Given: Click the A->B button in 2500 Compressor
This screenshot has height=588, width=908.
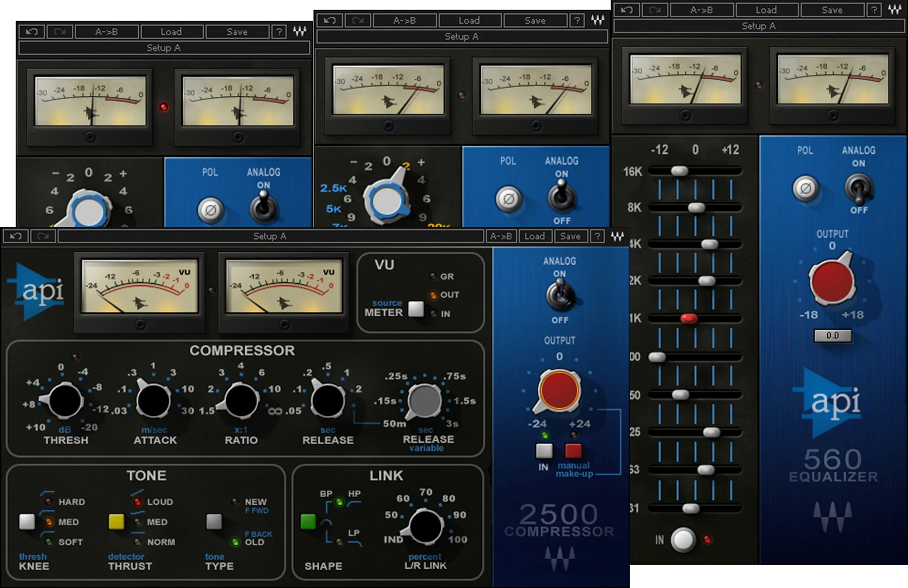Looking at the screenshot, I should (501, 236).
